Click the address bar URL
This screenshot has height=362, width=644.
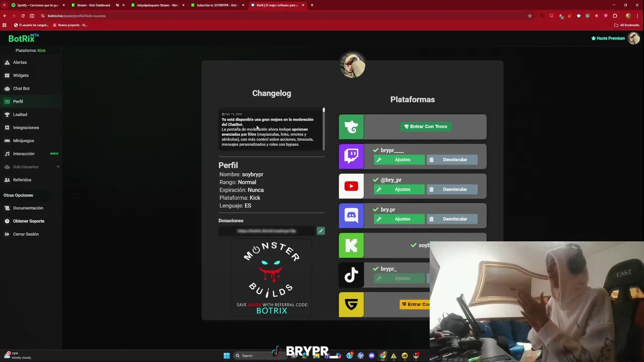(76, 16)
